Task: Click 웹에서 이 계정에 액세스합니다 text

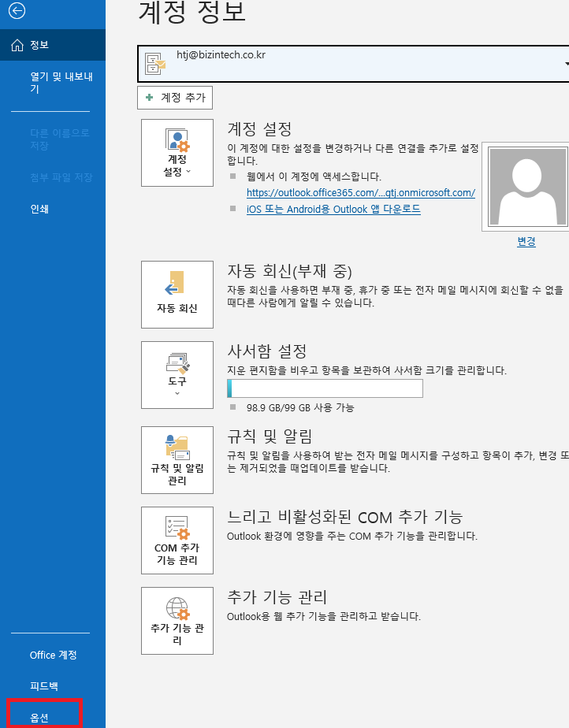Action: (x=314, y=176)
